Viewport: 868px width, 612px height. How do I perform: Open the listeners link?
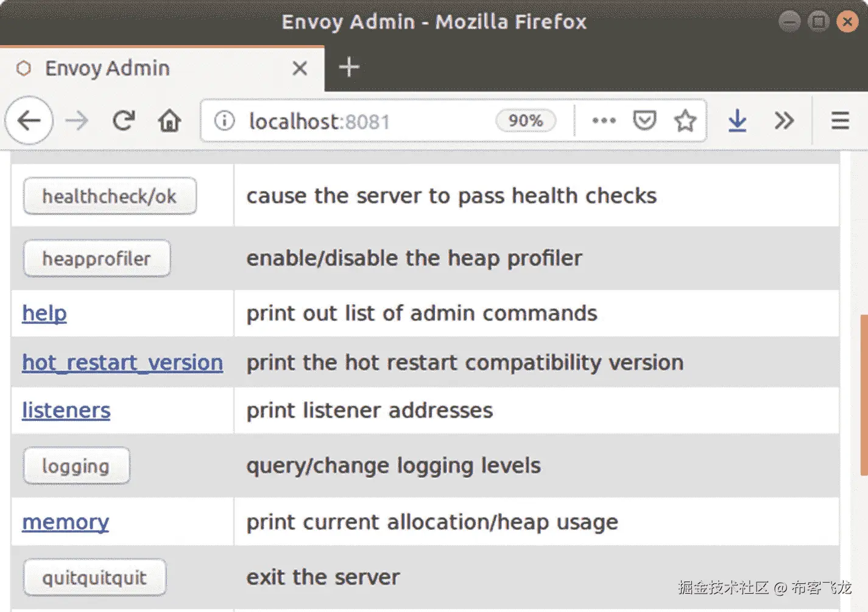click(x=66, y=410)
